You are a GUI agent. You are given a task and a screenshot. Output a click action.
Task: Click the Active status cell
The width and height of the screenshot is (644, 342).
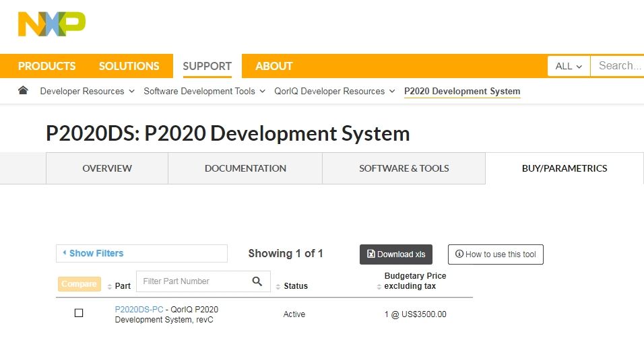294,314
